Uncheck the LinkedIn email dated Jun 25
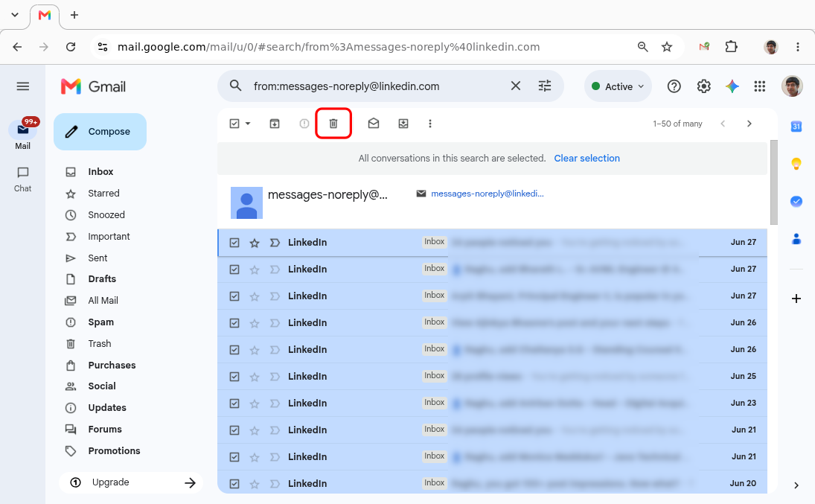The height and width of the screenshot is (504, 815). coord(234,377)
